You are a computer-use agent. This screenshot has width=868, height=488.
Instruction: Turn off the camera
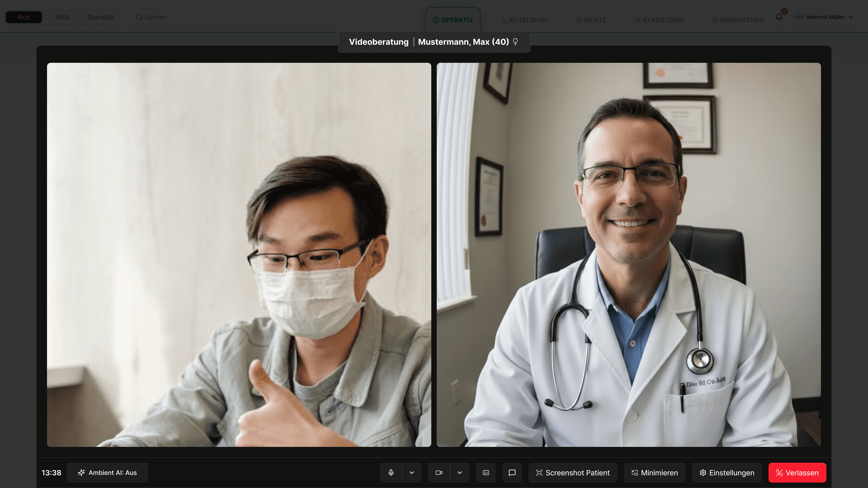[x=439, y=472]
